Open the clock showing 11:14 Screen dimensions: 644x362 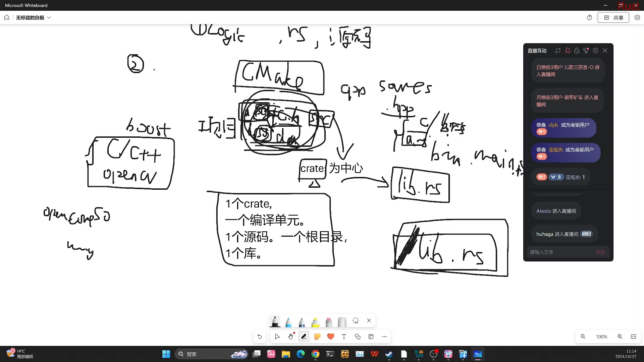coord(626,354)
